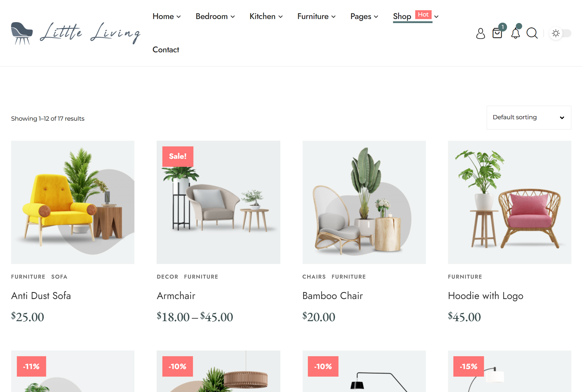
Task: Toggle the light/dark mode switch
Action: coord(560,33)
